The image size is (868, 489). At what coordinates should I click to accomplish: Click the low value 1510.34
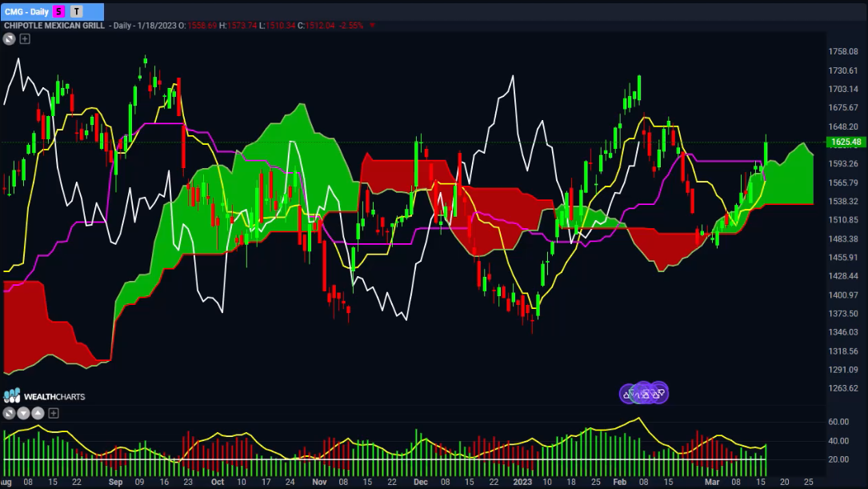(x=281, y=26)
